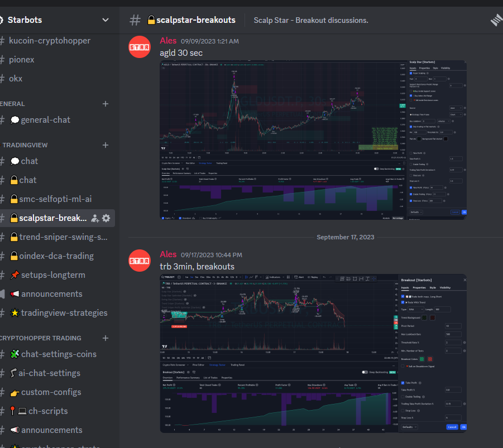The height and width of the screenshot is (448, 503).
Task: Edit scalpstar-breakouts channel settings gear
Action: pyautogui.click(x=106, y=218)
